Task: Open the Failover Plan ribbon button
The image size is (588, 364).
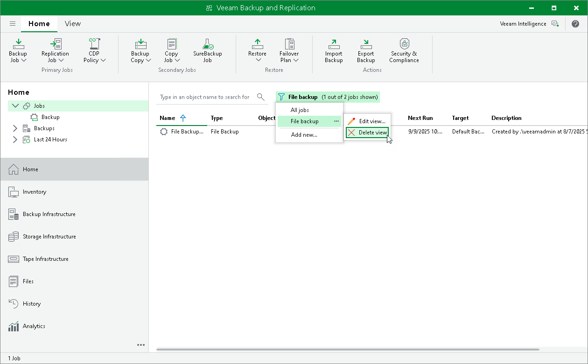Action: pyautogui.click(x=289, y=50)
